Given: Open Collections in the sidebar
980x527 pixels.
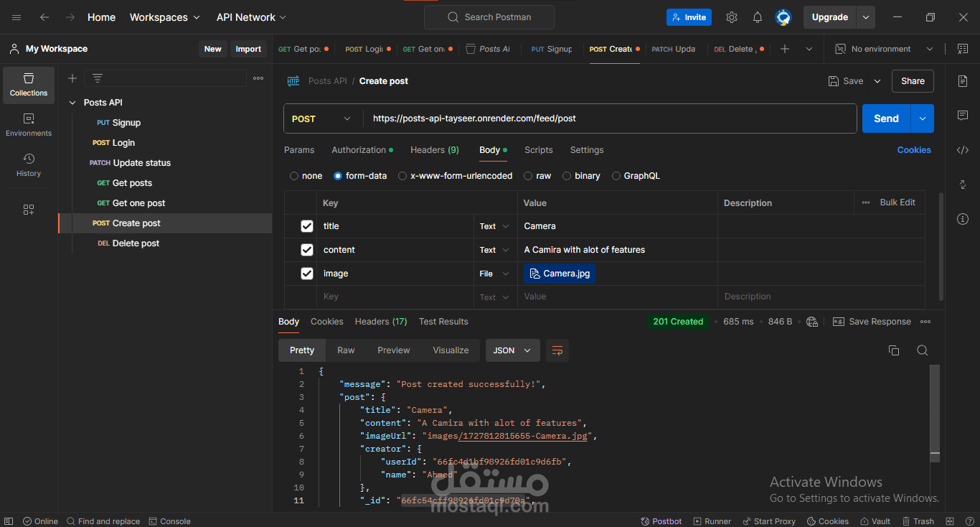Looking at the screenshot, I should 29,85.
